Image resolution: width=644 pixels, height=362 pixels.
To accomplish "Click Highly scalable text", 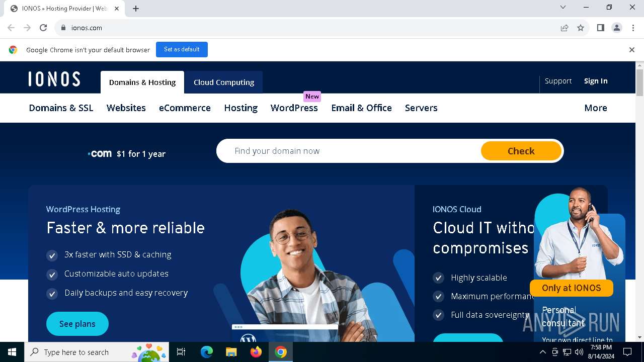I will point(479,278).
